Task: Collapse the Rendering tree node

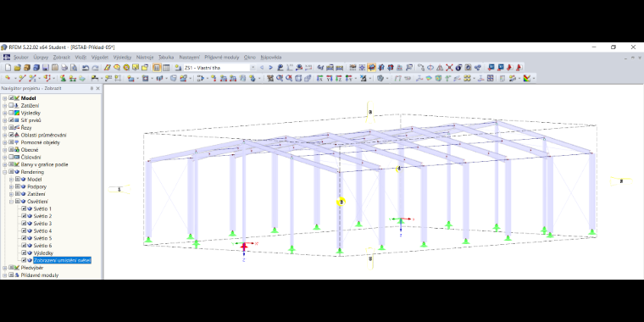Action: 4,172
